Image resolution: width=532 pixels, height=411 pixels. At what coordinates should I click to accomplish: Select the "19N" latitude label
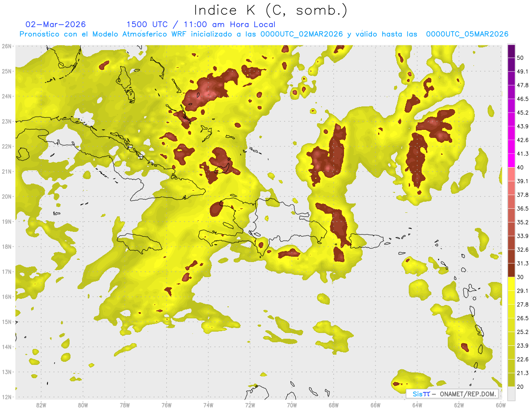7,222
